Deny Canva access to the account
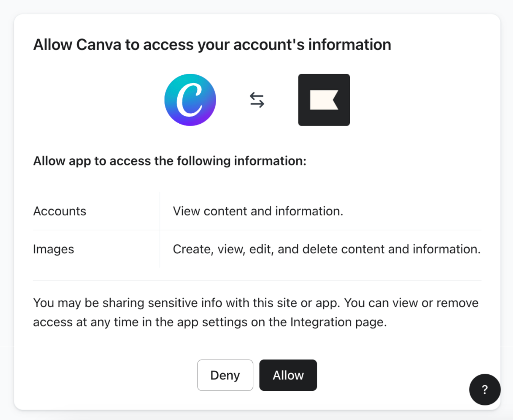 click(225, 375)
